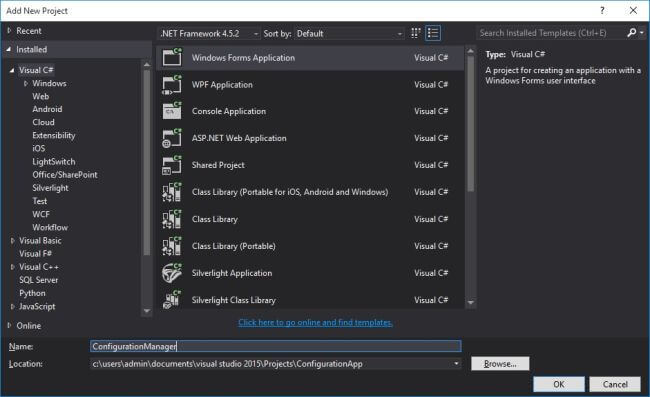The width and height of the screenshot is (650, 397).
Task: Click the Browse... button
Action: [x=500, y=363]
